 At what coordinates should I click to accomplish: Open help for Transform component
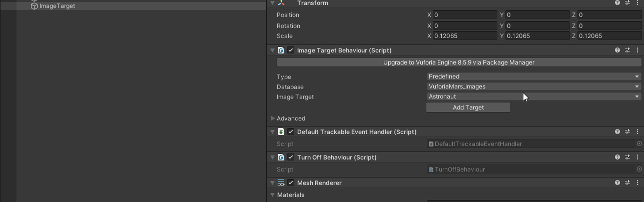point(617,3)
